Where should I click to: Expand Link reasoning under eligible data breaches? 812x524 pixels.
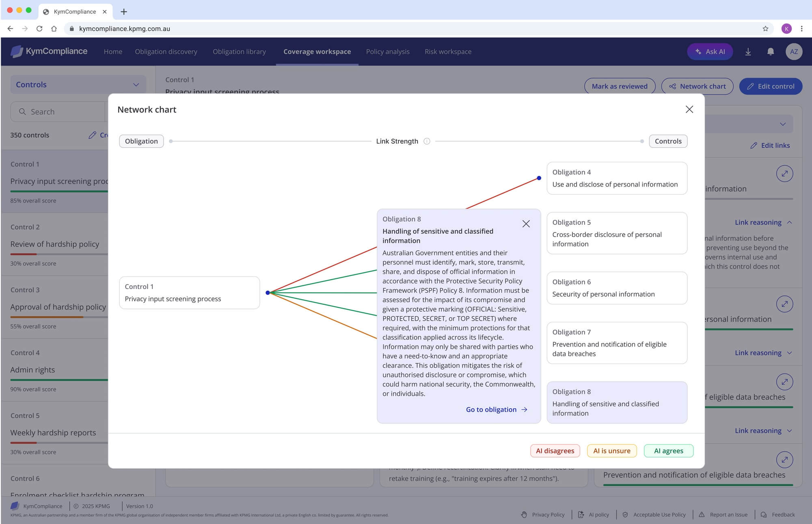click(x=763, y=431)
